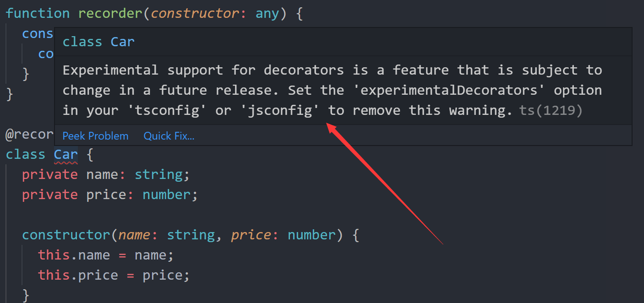Click the 'string' type in constructor parameters
This screenshot has height=303, width=644.
pos(191,235)
